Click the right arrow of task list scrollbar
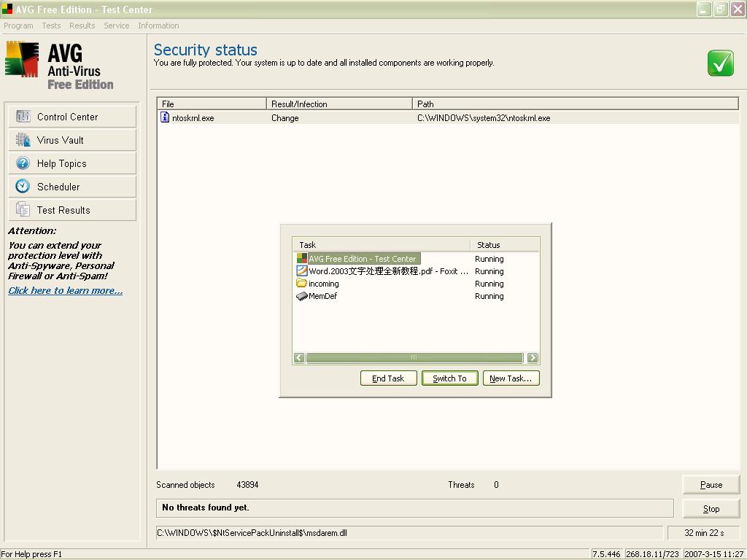 533,357
